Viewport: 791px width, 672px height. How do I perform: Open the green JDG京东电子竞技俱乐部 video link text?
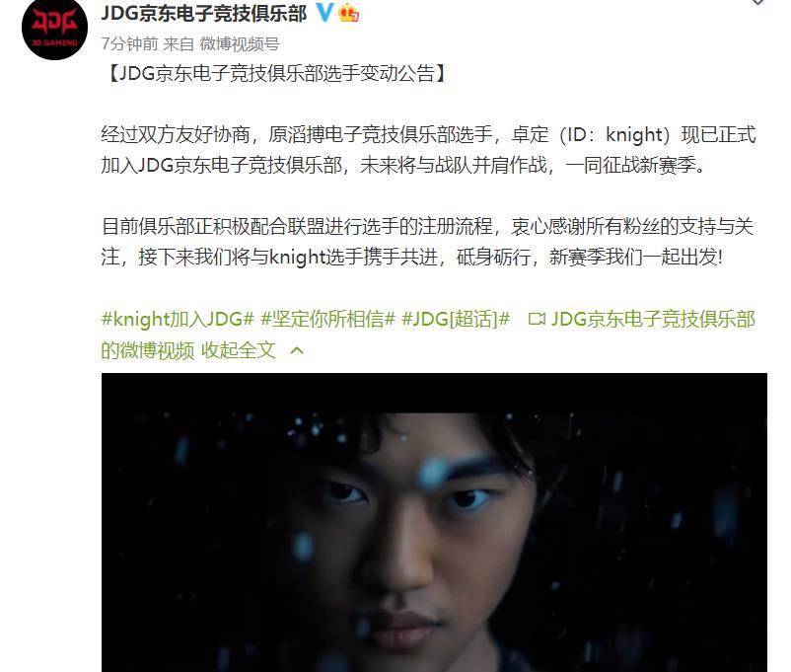click(653, 319)
